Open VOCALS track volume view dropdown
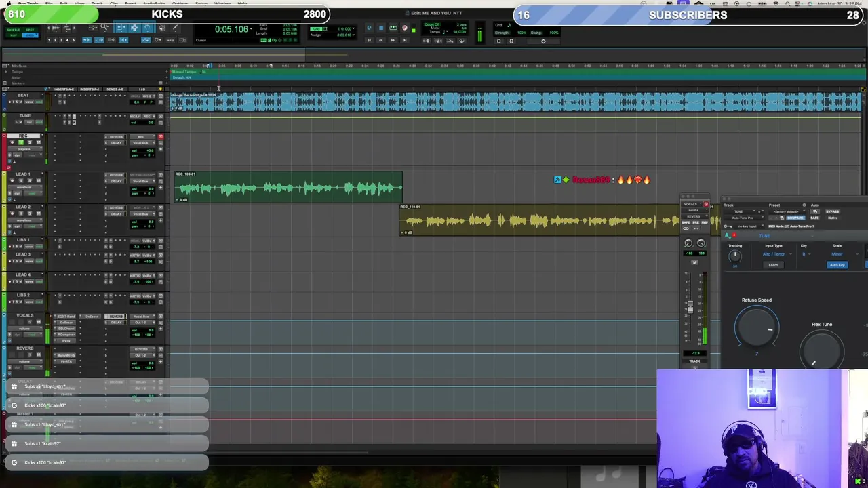 tap(25, 329)
